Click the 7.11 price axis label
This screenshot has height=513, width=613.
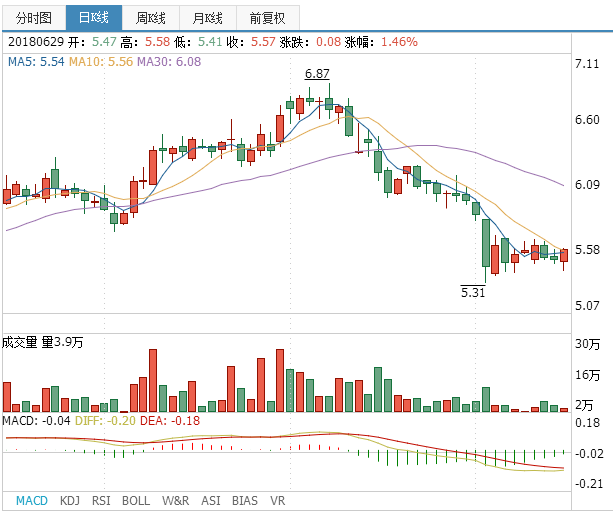click(587, 64)
